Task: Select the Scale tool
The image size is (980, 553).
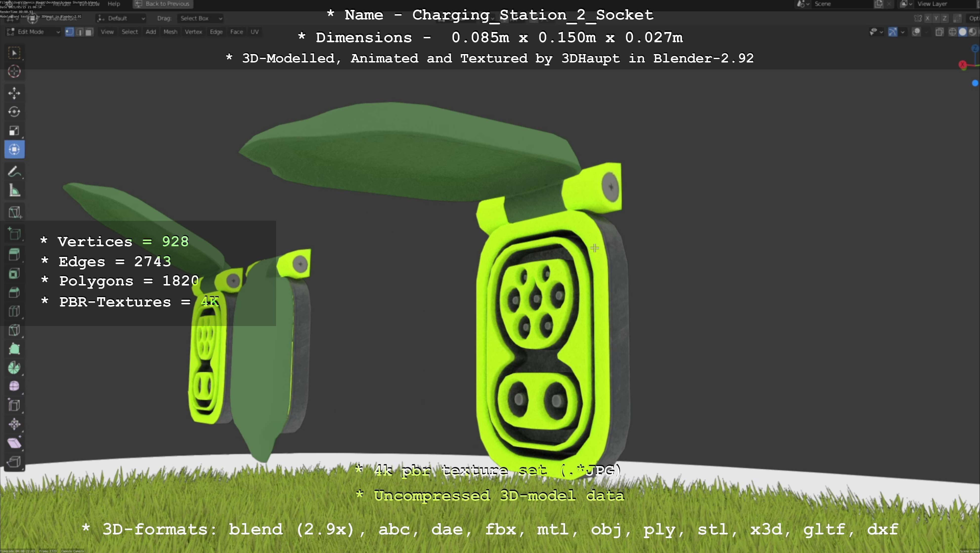Action: 14,130
